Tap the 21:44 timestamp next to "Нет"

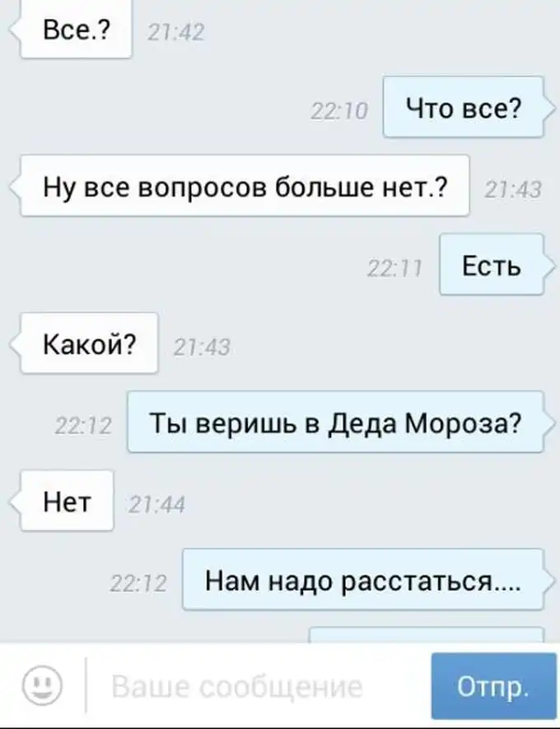[156, 504]
